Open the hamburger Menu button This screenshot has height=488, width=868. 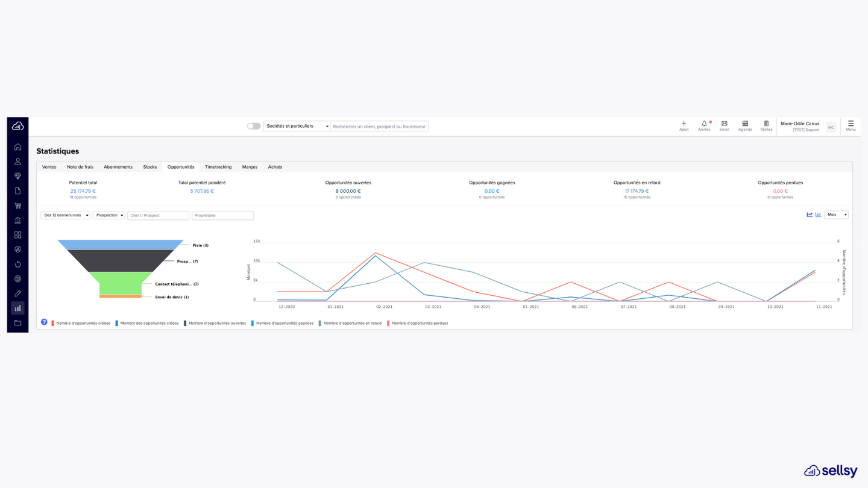pyautogui.click(x=851, y=125)
